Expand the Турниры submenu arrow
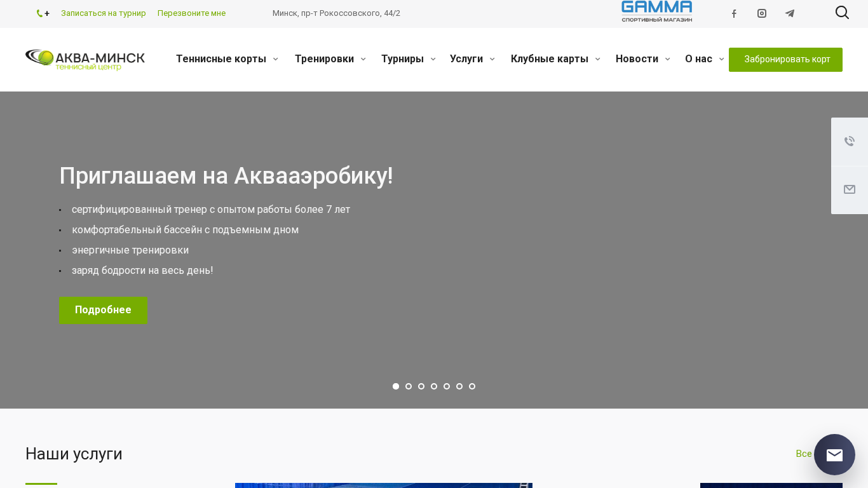The image size is (868, 488). click(433, 59)
